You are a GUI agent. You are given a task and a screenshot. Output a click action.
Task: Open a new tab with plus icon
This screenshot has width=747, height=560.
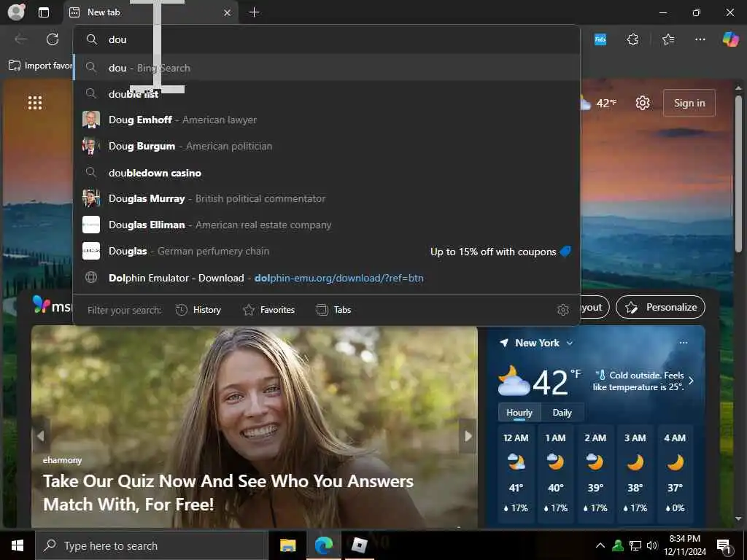255,12
